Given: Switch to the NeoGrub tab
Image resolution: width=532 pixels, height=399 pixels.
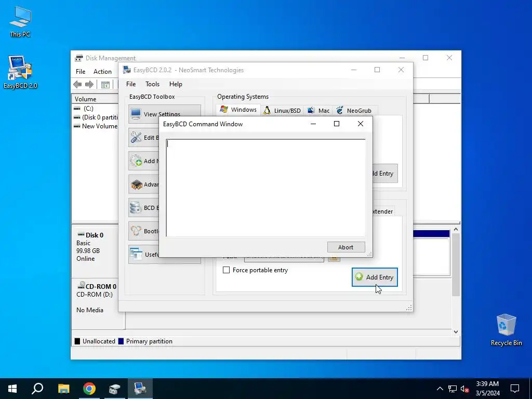Looking at the screenshot, I should (x=354, y=111).
